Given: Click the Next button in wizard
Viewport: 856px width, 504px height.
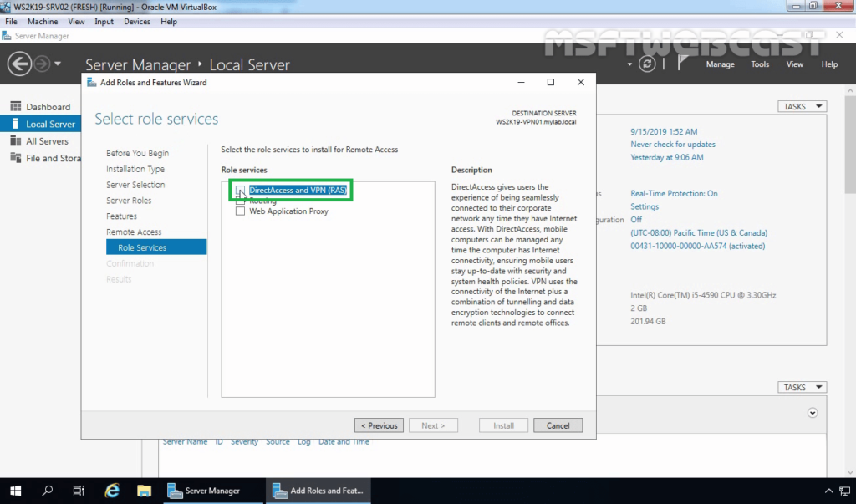Looking at the screenshot, I should 433,425.
